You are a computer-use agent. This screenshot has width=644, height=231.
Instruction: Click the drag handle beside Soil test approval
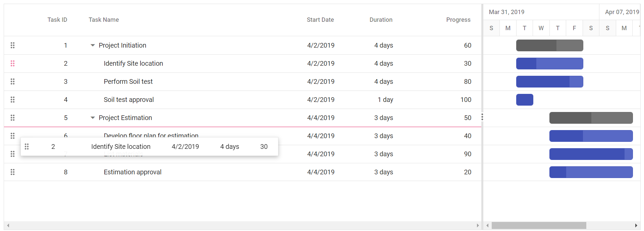pos(13,100)
